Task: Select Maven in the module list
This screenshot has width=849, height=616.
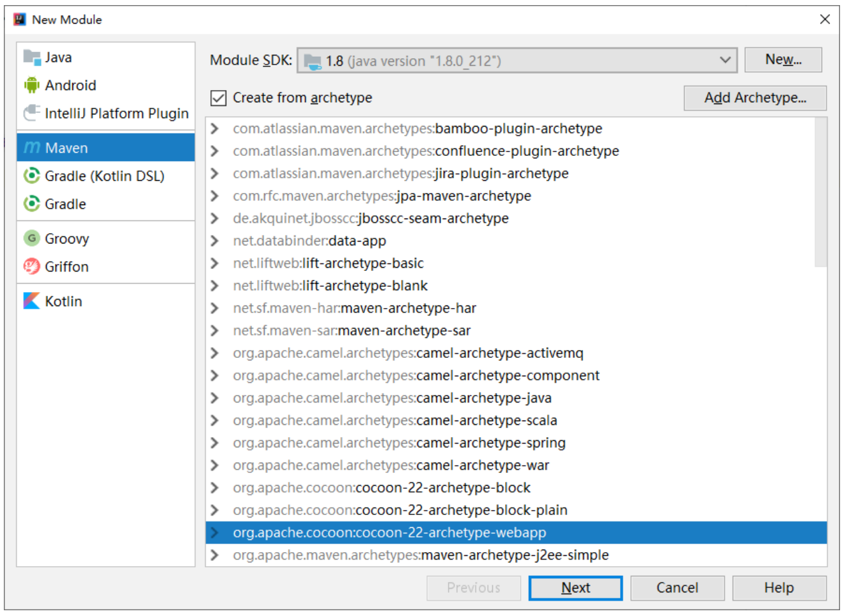Action: click(x=105, y=148)
